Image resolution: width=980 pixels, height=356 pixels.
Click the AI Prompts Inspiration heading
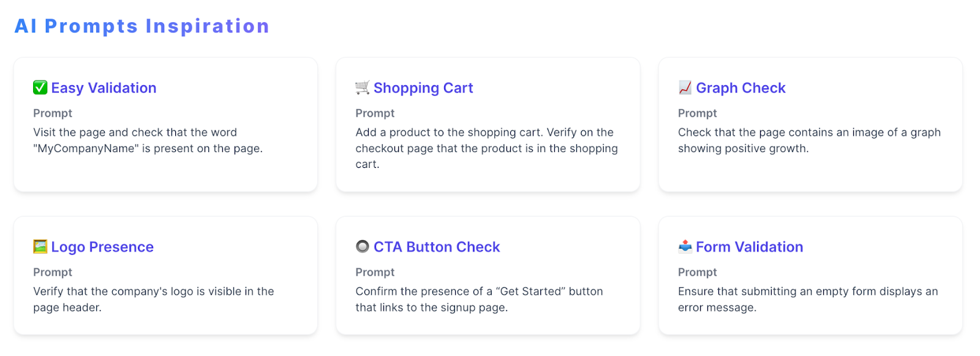click(x=143, y=26)
